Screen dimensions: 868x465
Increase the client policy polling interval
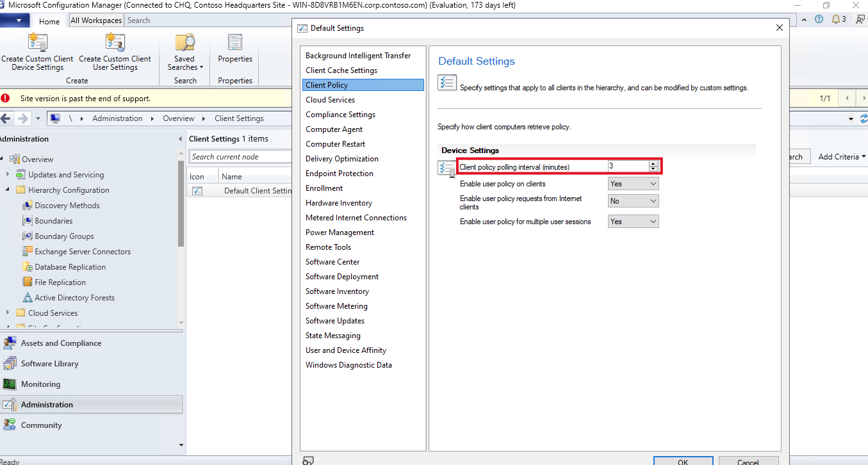pos(653,164)
